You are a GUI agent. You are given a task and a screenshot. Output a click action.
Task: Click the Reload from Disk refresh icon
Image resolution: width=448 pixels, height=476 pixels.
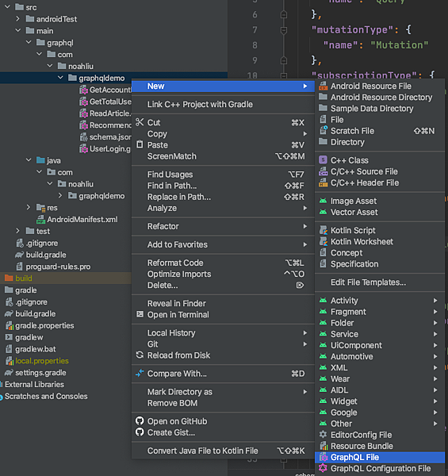[x=140, y=355]
